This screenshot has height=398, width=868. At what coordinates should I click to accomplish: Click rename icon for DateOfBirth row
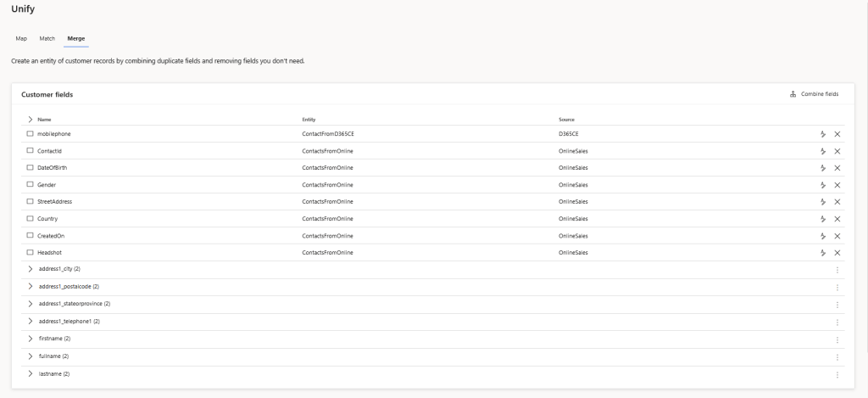(822, 168)
